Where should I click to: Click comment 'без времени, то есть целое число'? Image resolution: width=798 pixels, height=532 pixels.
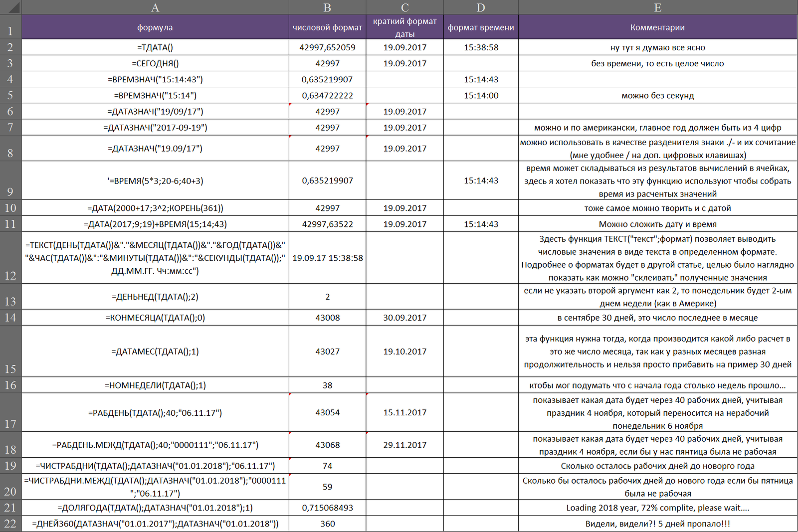[658, 63]
